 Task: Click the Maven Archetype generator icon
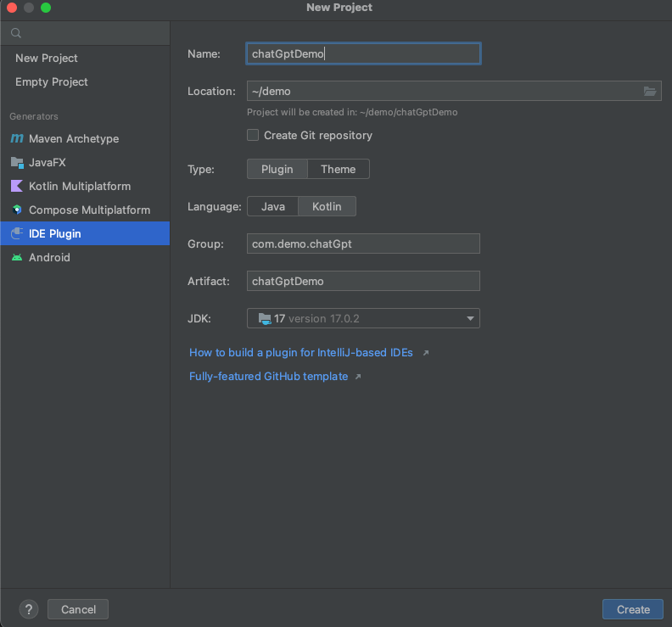pos(17,138)
